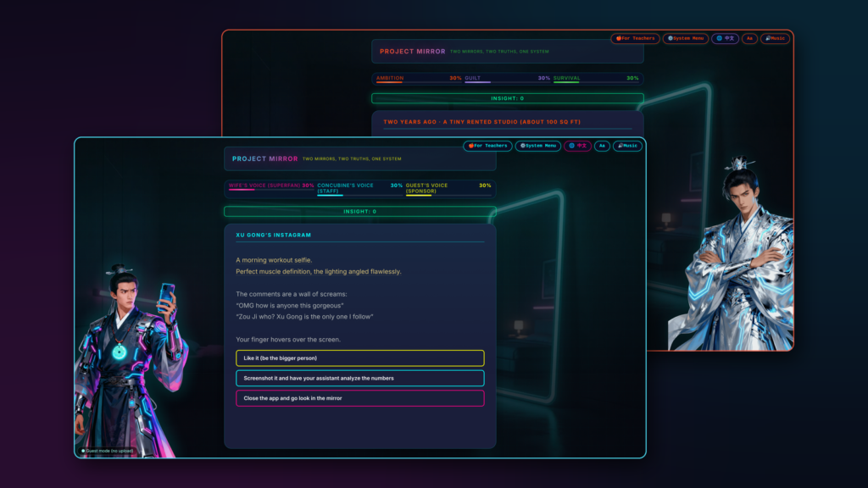Click the Guilt meter in the back window
Screen dimensions: 868x488
coord(507,79)
